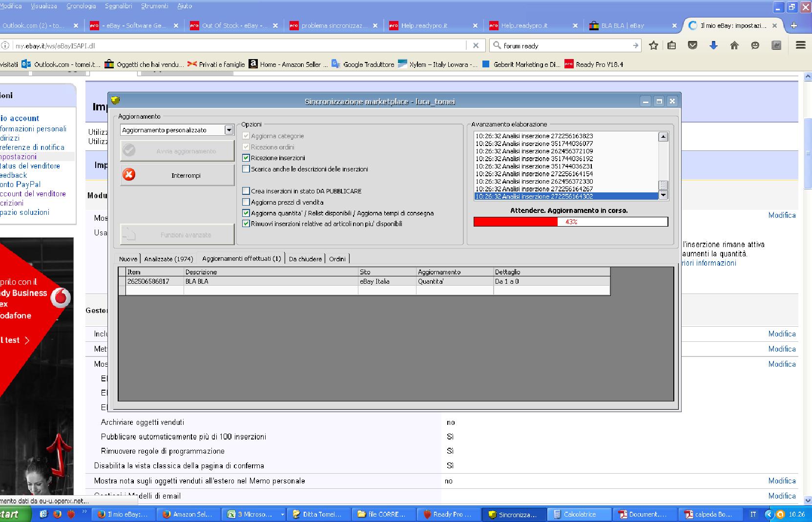Open the 'Conto PayPal' sidebar link
Viewport: 812px width, 522px height.
20,185
